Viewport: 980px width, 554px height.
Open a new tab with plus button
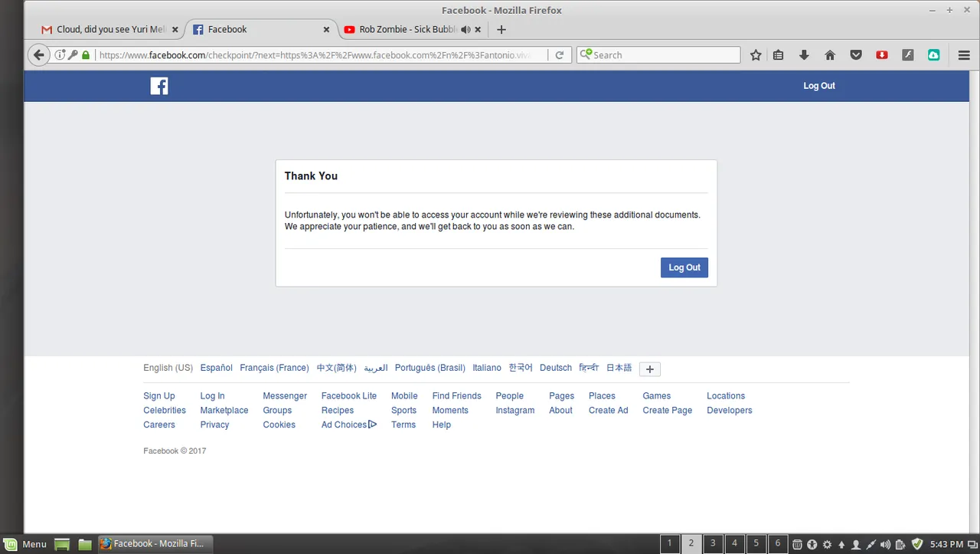coord(501,30)
